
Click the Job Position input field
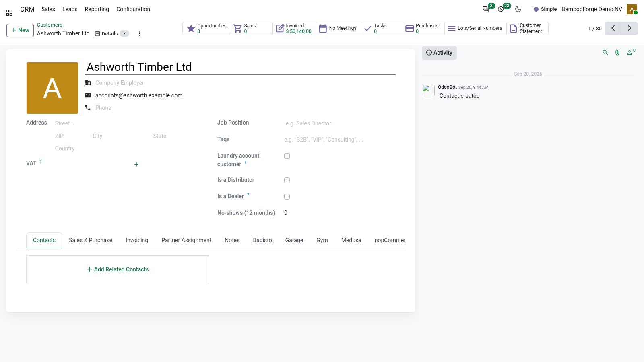[340, 123]
